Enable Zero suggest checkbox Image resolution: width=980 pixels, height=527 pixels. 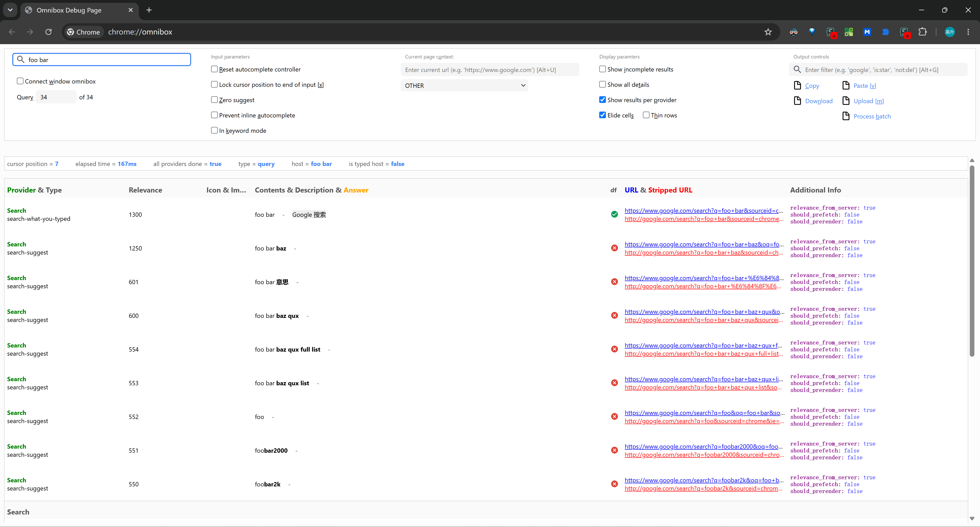[x=214, y=100]
